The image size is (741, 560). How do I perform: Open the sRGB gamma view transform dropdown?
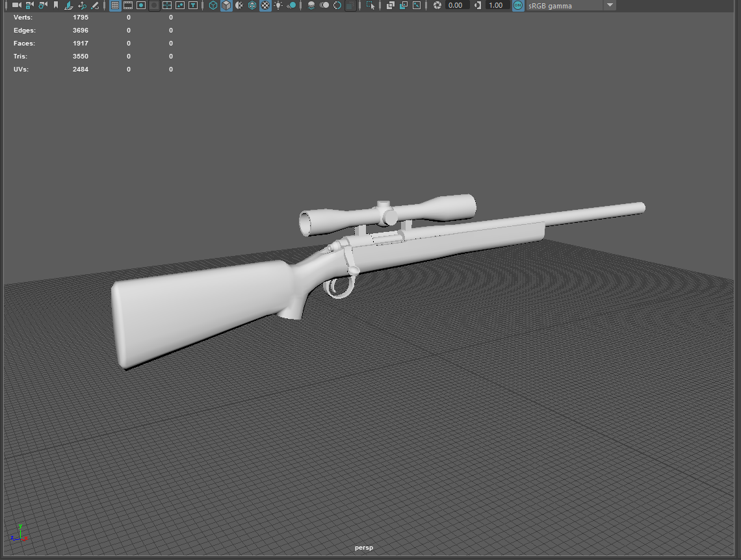point(571,5)
